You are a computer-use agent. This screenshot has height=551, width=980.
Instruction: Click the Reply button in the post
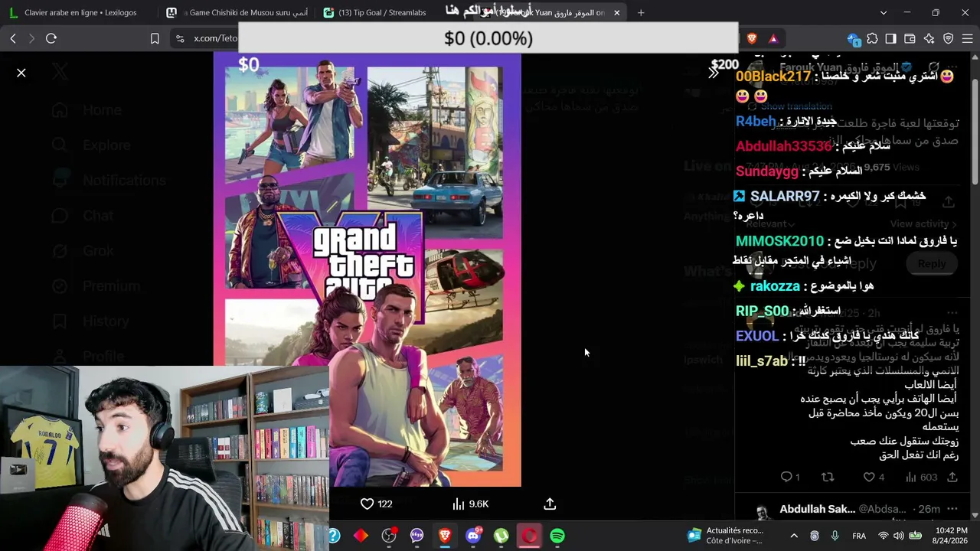932,263
